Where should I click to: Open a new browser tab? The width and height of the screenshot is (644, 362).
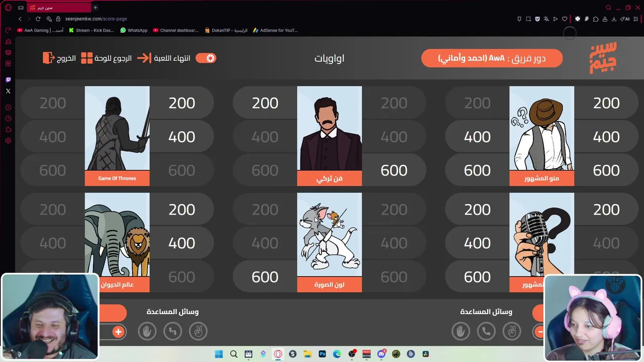click(95, 8)
